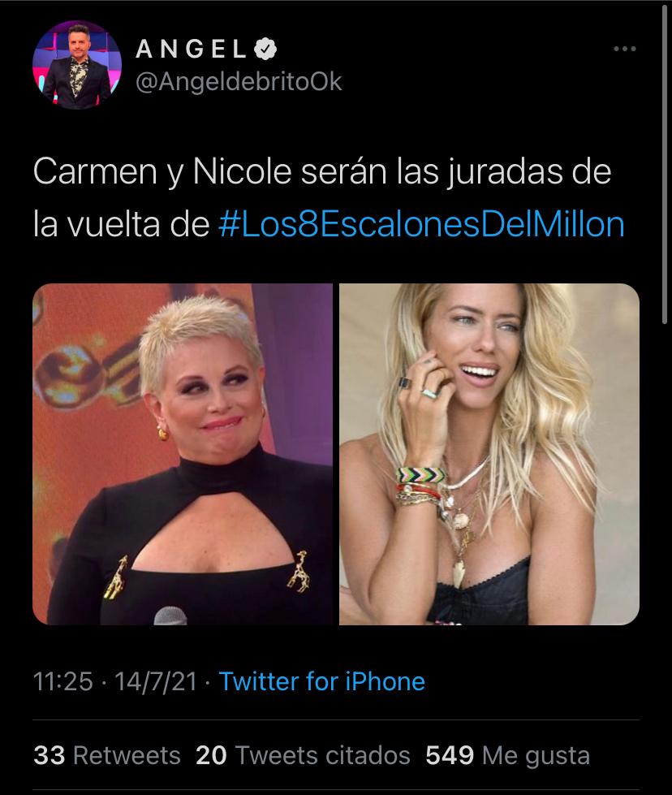Open the Twitter for iPhone source link
Viewport: 672px width, 795px height.
pyautogui.click(x=322, y=681)
